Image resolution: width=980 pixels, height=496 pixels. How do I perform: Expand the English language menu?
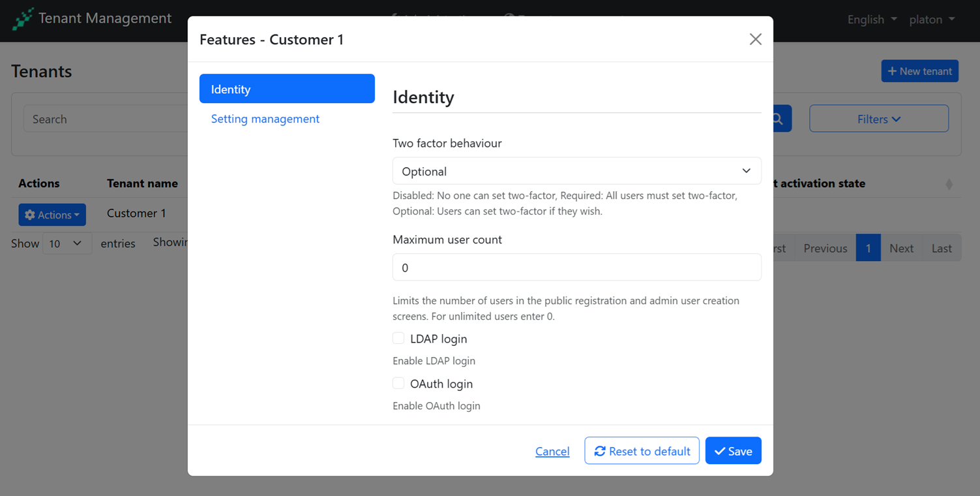(x=872, y=20)
